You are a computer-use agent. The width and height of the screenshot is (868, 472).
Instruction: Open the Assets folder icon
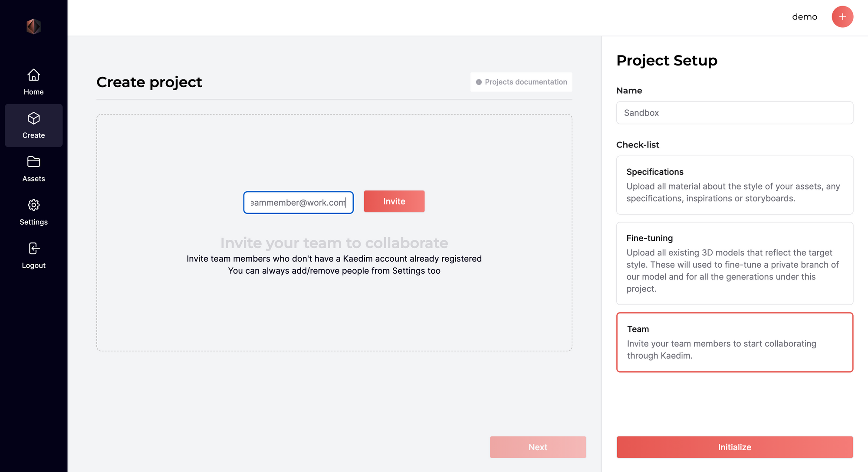pos(33,162)
